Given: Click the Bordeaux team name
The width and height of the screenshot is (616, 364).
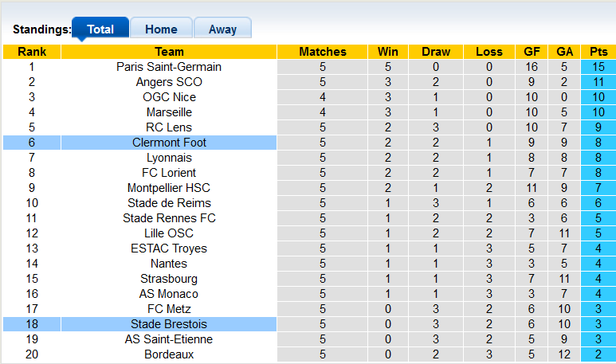Looking at the screenshot, I should click(x=169, y=354).
